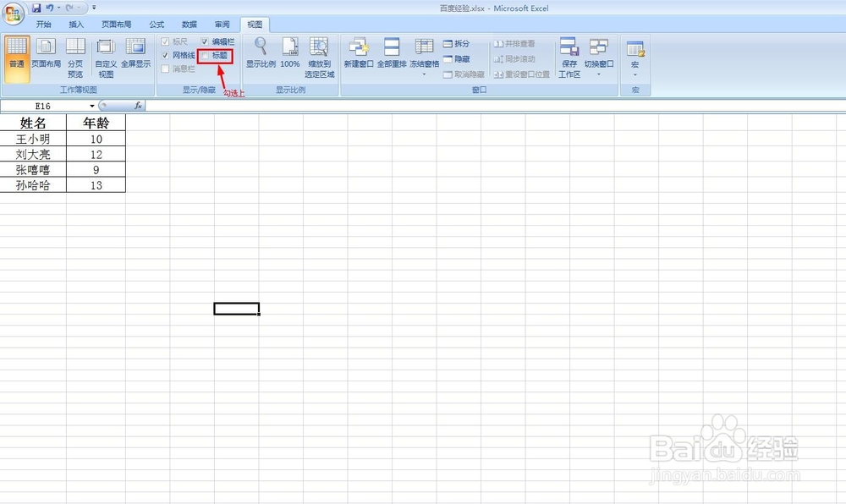Select the age cell 13
The height and width of the screenshot is (504, 846).
coord(96,185)
